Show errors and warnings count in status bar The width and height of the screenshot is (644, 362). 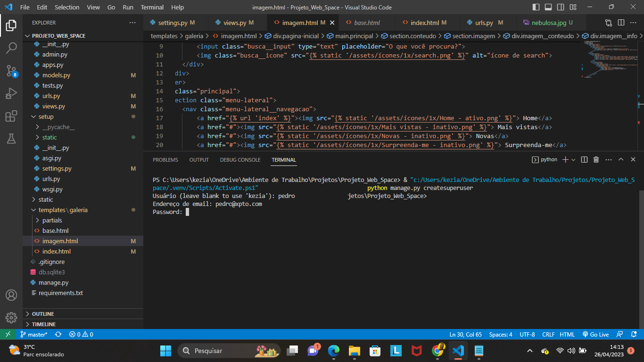[x=81, y=334]
